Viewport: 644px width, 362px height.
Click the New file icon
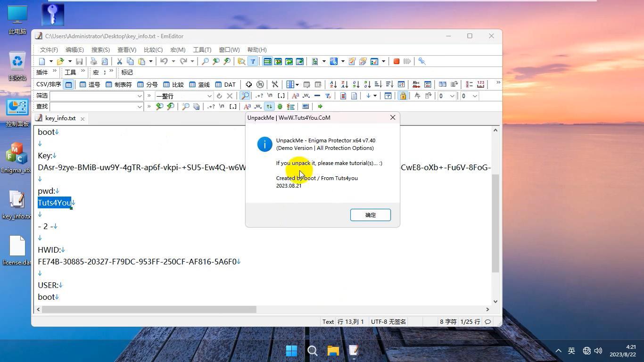tap(42, 61)
